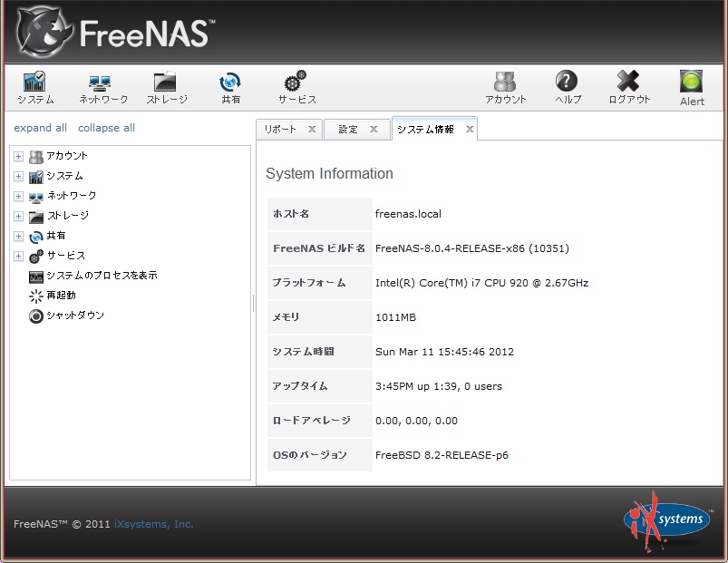Click the iXsystems logo in footer
This screenshot has height=563, width=728.
(666, 520)
